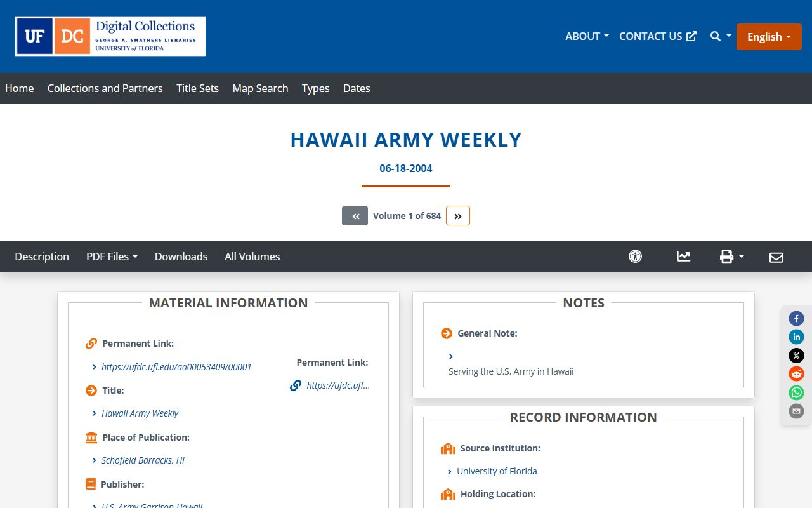Open Title Sets menu item
This screenshot has width=812, height=508.
pos(197,88)
